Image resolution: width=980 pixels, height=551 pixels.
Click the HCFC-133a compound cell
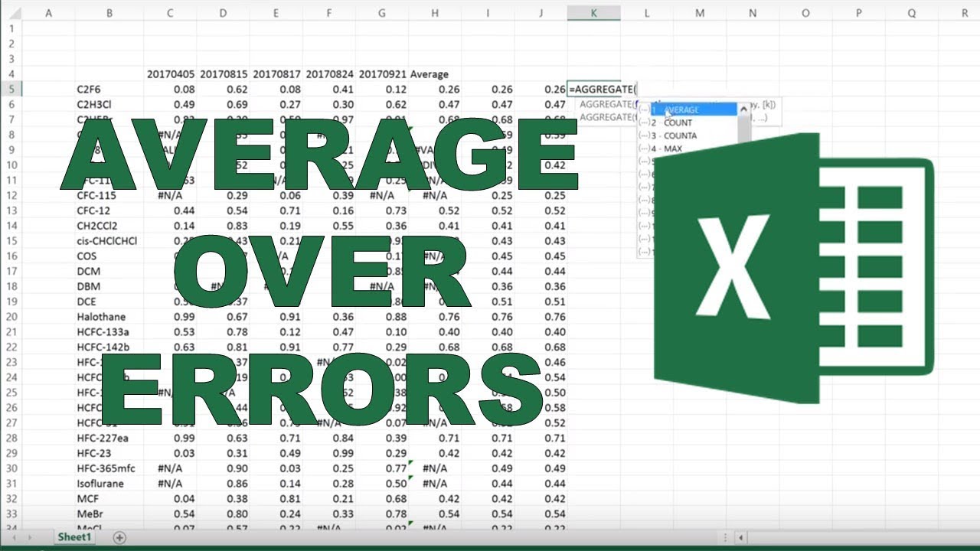click(109, 332)
